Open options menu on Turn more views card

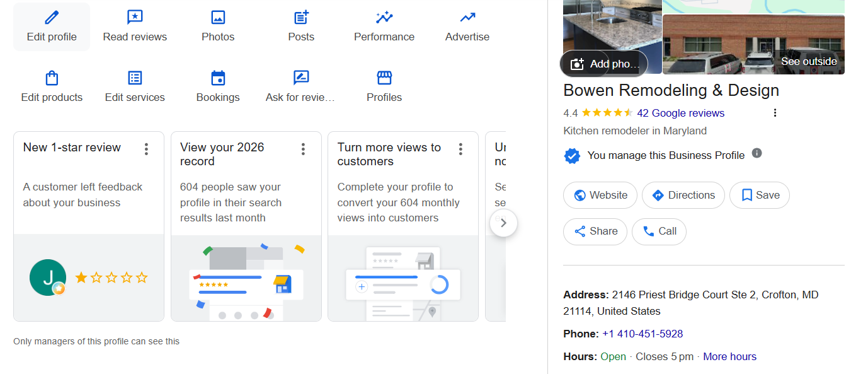point(460,149)
